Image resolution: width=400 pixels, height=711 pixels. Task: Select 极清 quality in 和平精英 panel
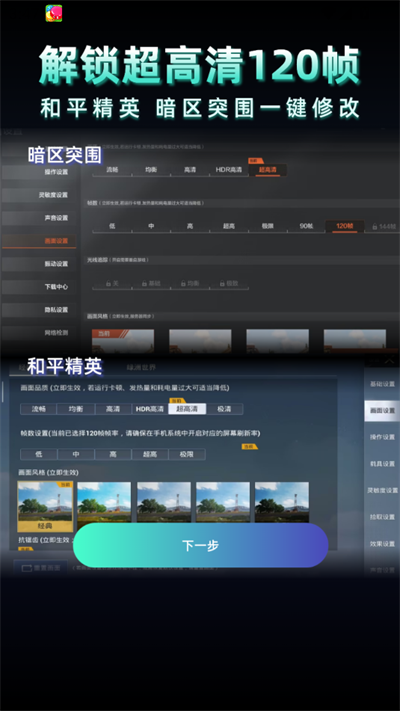[224, 409]
